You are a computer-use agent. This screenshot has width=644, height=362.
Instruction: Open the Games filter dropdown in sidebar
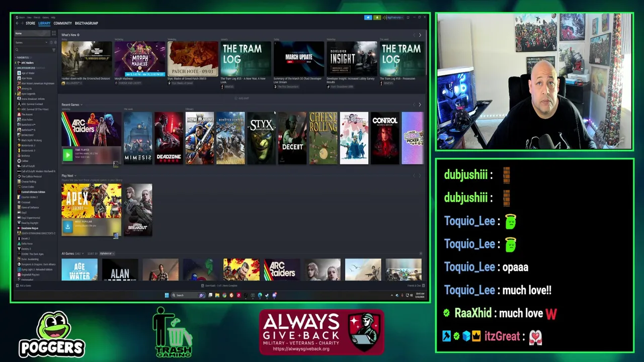(31, 42)
